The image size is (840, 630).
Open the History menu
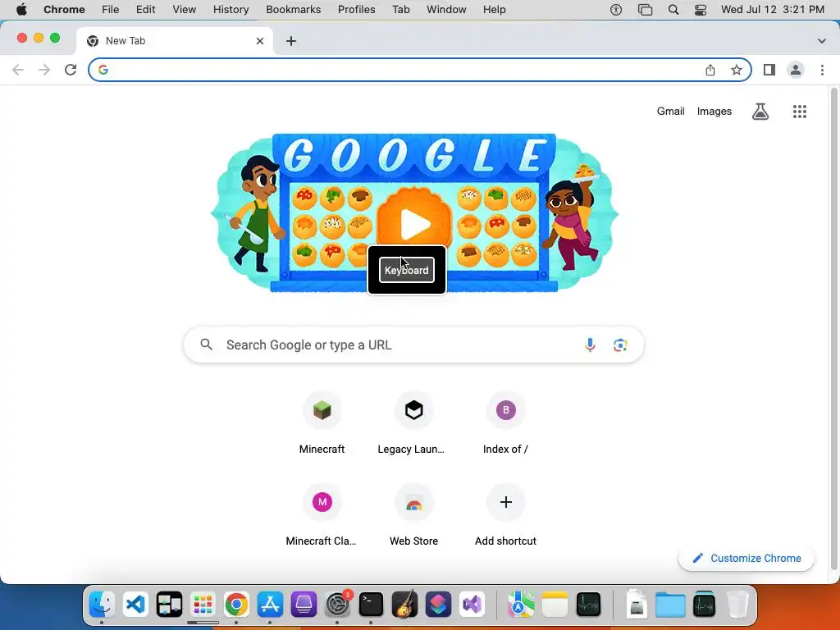231,10
